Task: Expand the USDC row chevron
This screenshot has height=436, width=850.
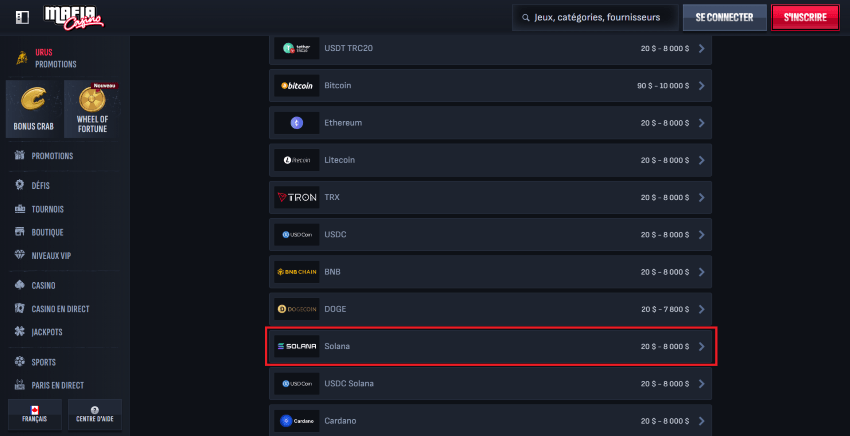Action: click(x=701, y=235)
